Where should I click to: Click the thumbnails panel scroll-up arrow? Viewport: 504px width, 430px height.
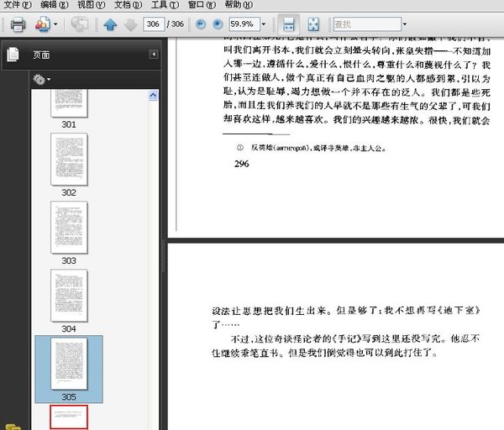(154, 96)
